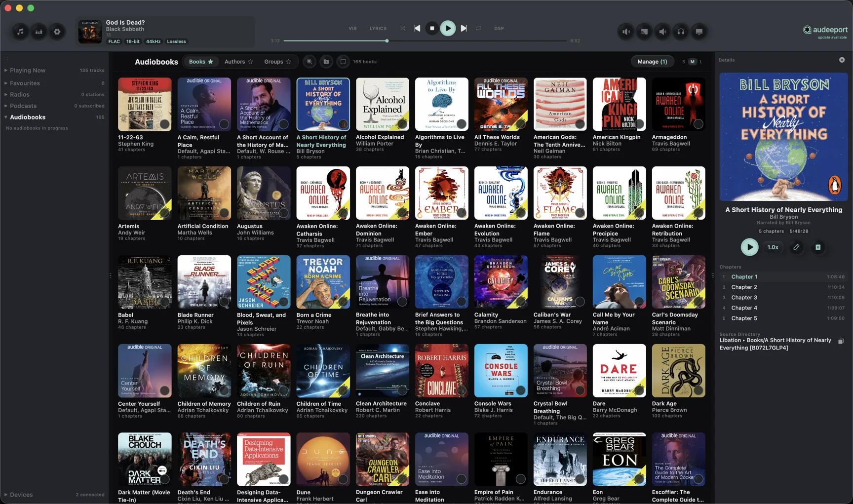
Task: Close the Details panel
Action: 842,60
